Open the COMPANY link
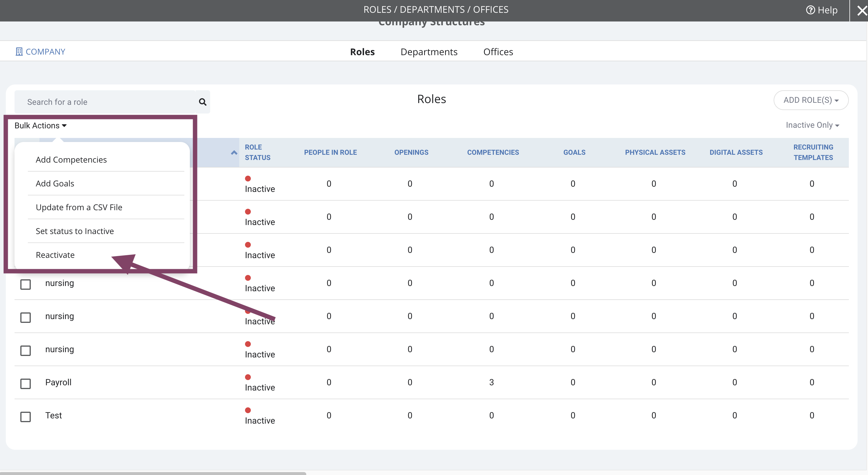This screenshot has height=475, width=868. tap(45, 52)
